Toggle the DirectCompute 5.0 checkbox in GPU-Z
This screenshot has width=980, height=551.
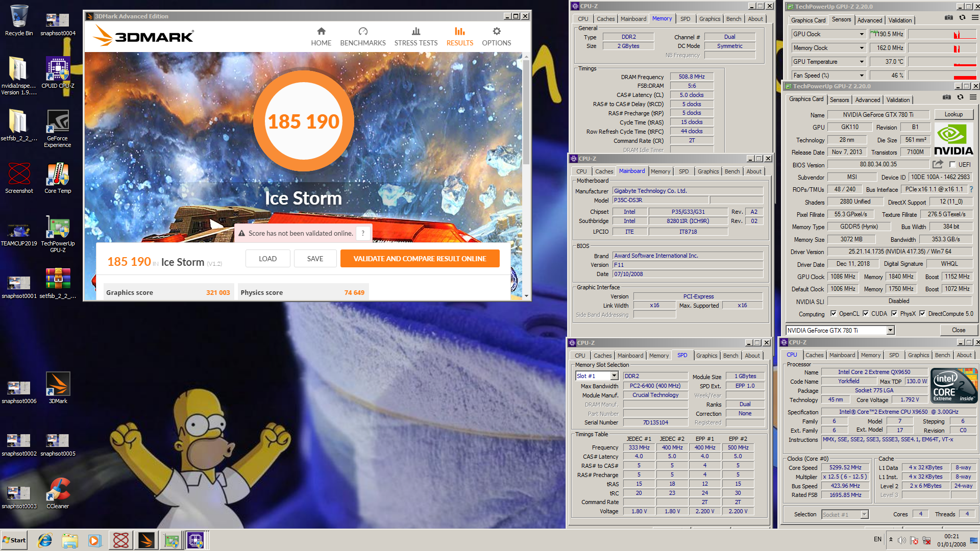pyautogui.click(x=922, y=314)
